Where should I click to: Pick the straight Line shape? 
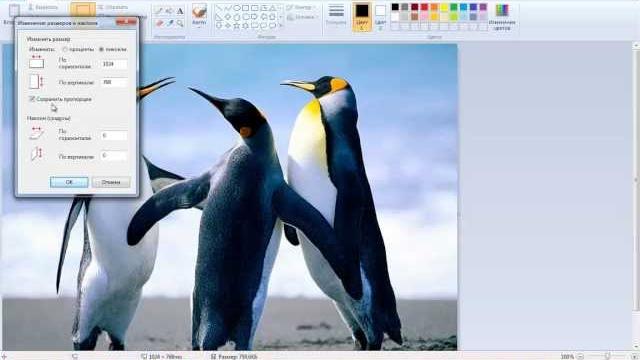(x=219, y=8)
